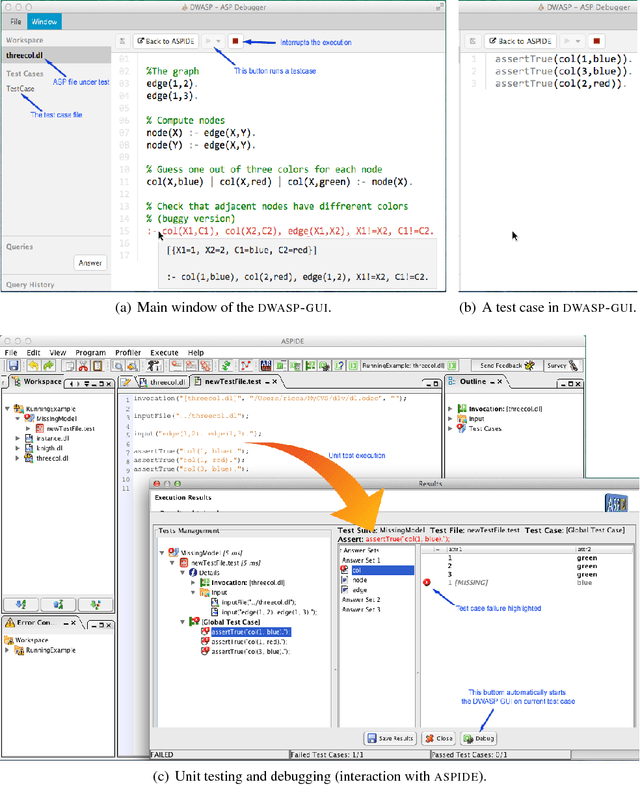
Task: Close the newTestFile.test editor tab
Action: 275,381
